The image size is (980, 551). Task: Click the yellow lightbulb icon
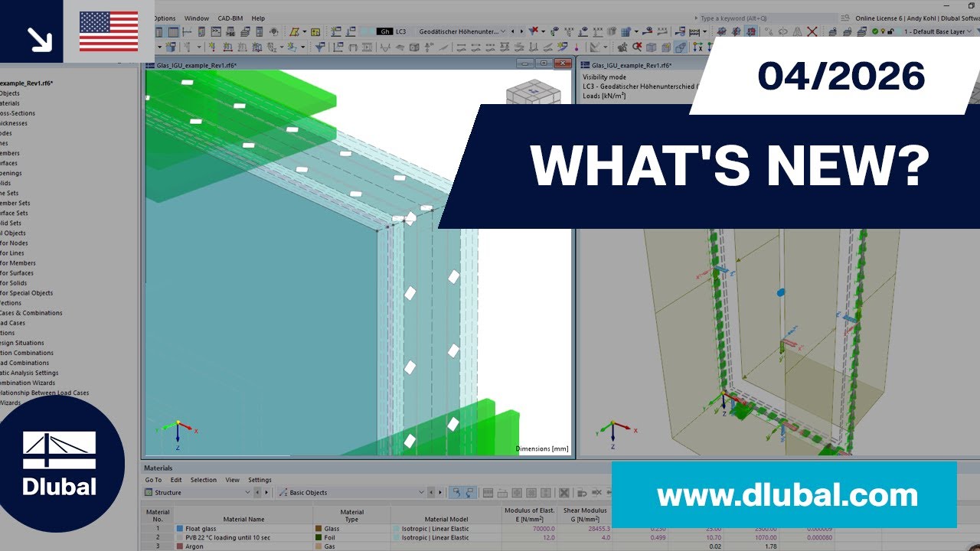click(x=883, y=31)
